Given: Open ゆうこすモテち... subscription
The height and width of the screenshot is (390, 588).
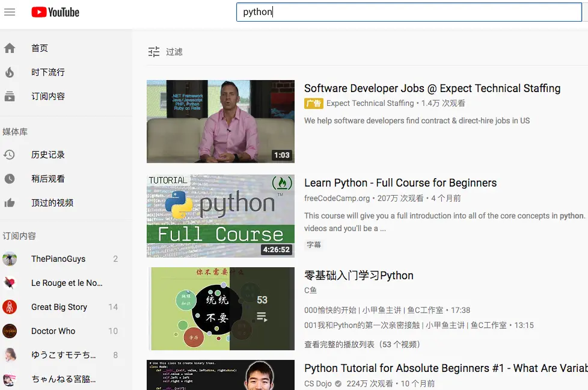Looking at the screenshot, I should point(63,355).
